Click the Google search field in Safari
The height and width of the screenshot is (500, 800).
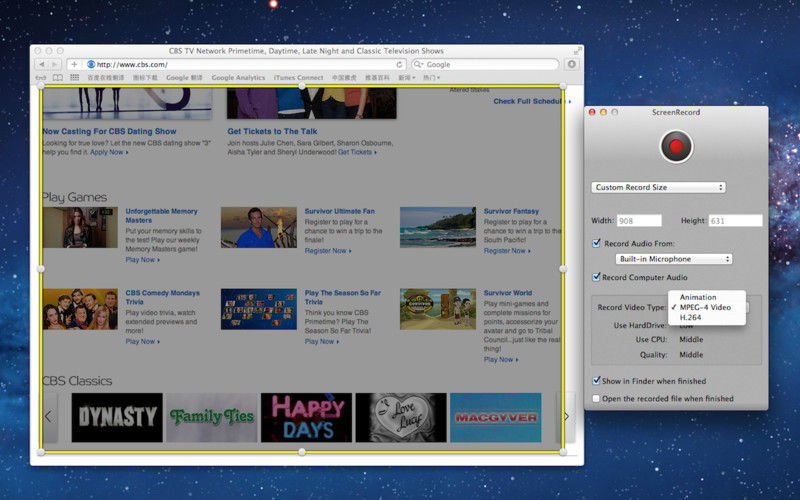485,64
